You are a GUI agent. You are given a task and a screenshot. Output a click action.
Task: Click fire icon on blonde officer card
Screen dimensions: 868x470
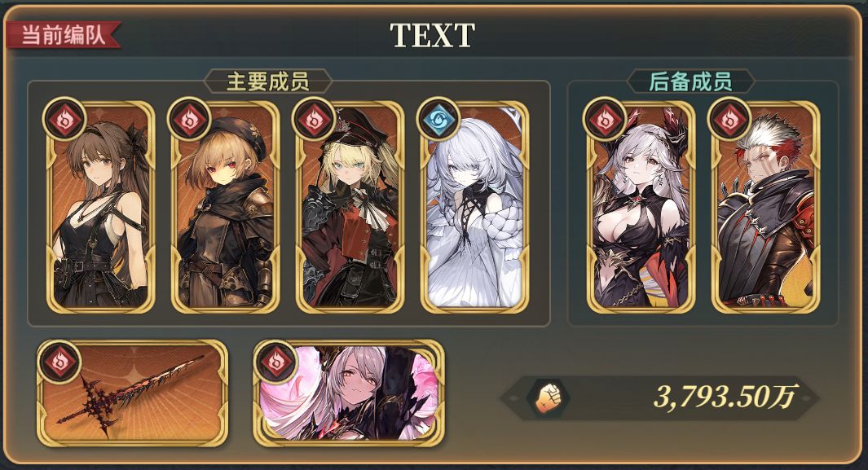[x=314, y=118]
